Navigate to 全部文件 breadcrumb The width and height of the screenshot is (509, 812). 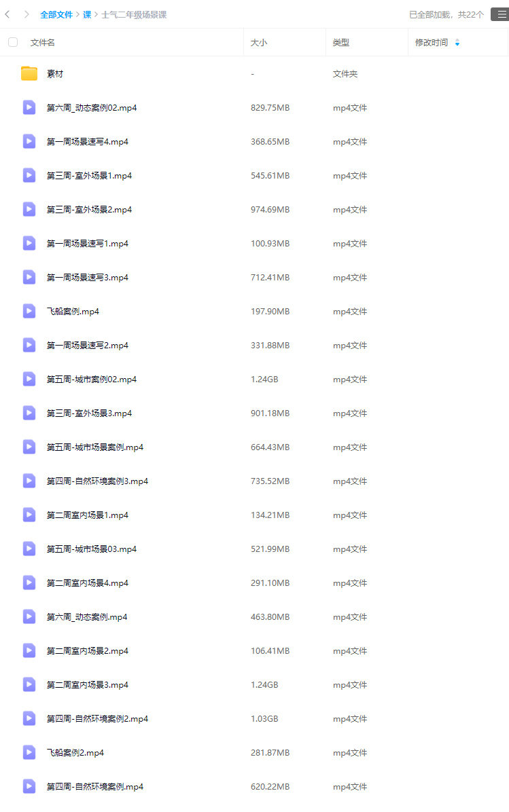point(56,14)
